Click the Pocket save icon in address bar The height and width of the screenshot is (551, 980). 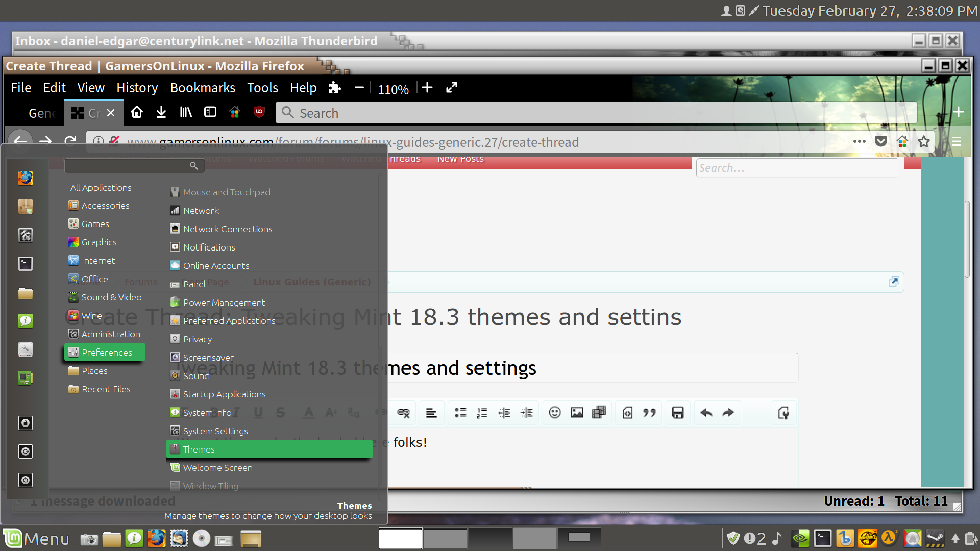pyautogui.click(x=881, y=141)
